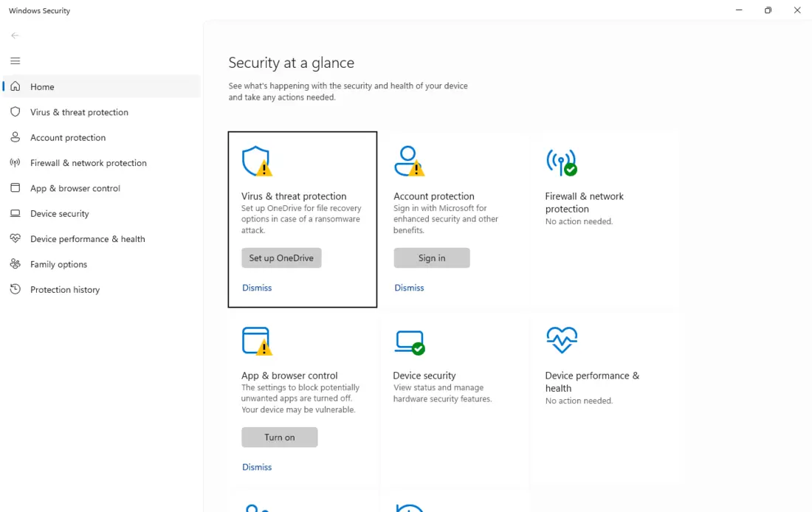The height and width of the screenshot is (512, 812).
Task: Click 'No action needed.' under Device performance & health
Action: pyautogui.click(x=579, y=401)
